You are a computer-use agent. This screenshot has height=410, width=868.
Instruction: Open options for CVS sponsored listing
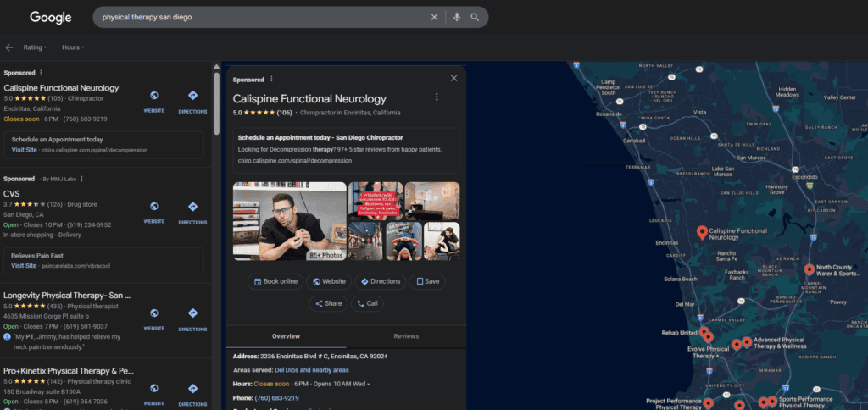82,179
